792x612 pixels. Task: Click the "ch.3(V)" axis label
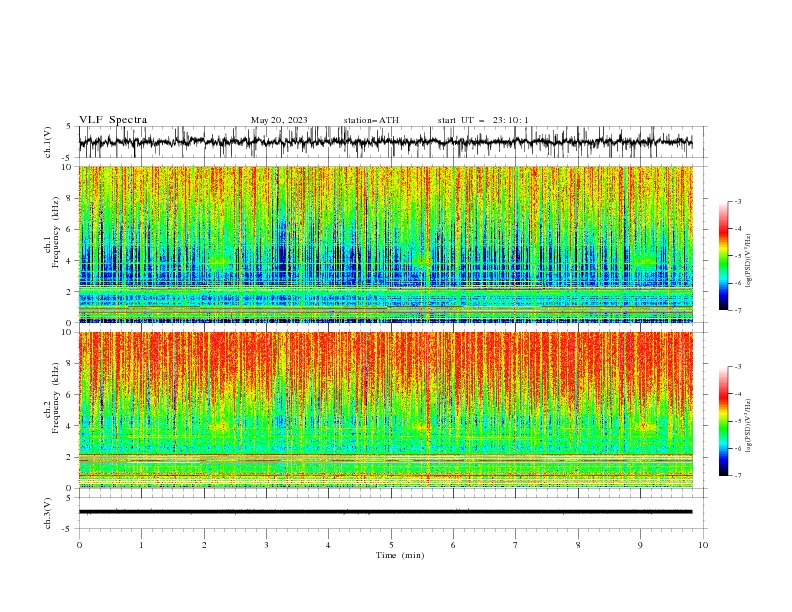point(48,513)
